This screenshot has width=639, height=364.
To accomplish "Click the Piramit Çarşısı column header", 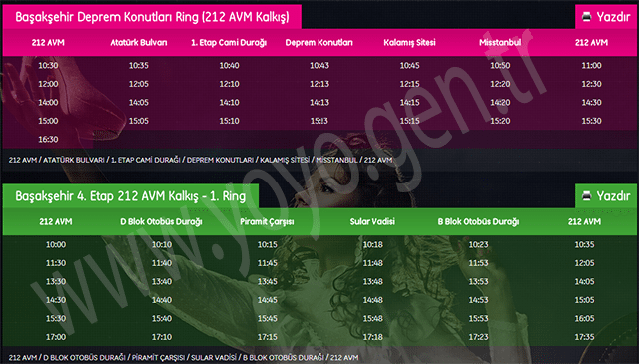I will (x=267, y=222).
